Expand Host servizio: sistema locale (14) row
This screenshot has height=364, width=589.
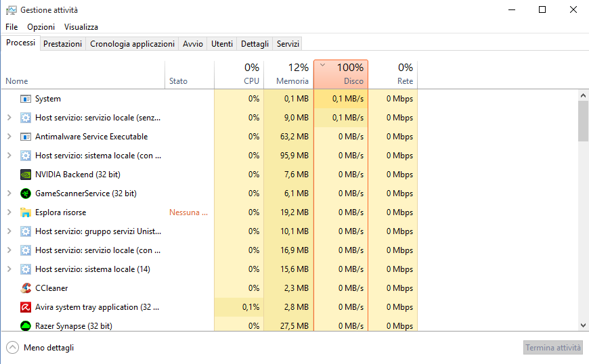(x=9, y=269)
